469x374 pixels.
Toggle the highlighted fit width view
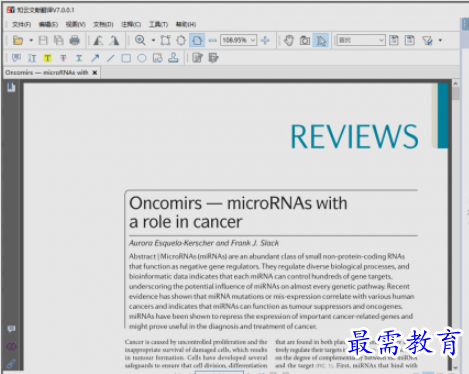pyautogui.click(x=197, y=40)
